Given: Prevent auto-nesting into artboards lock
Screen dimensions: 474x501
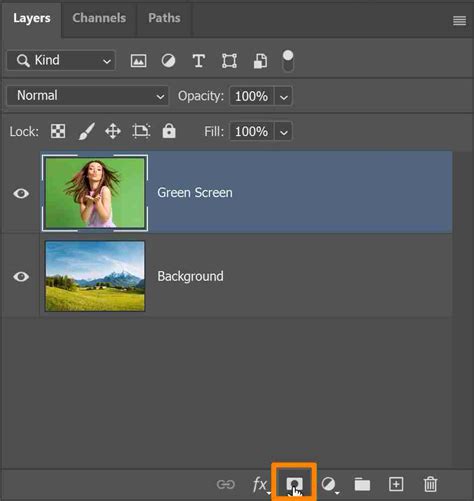Looking at the screenshot, I should (141, 131).
